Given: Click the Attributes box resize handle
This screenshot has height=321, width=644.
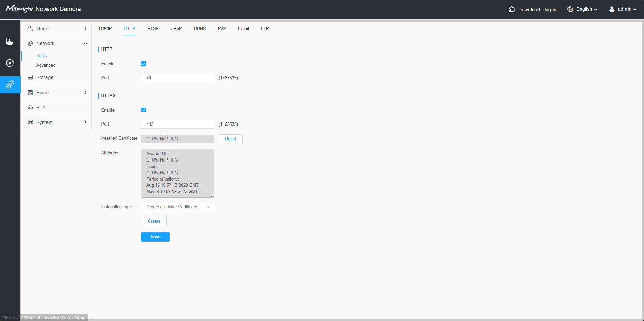Looking at the screenshot, I should point(212,195).
